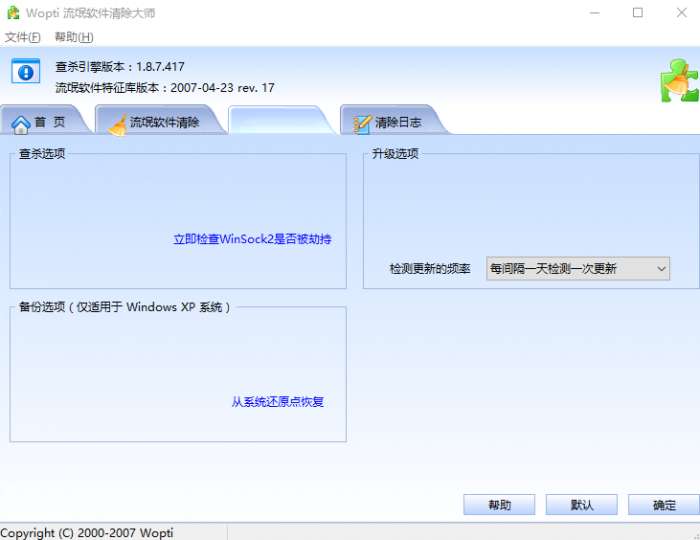
Task: Click the 备份选项 Windows XP group title
Action: (x=125, y=307)
